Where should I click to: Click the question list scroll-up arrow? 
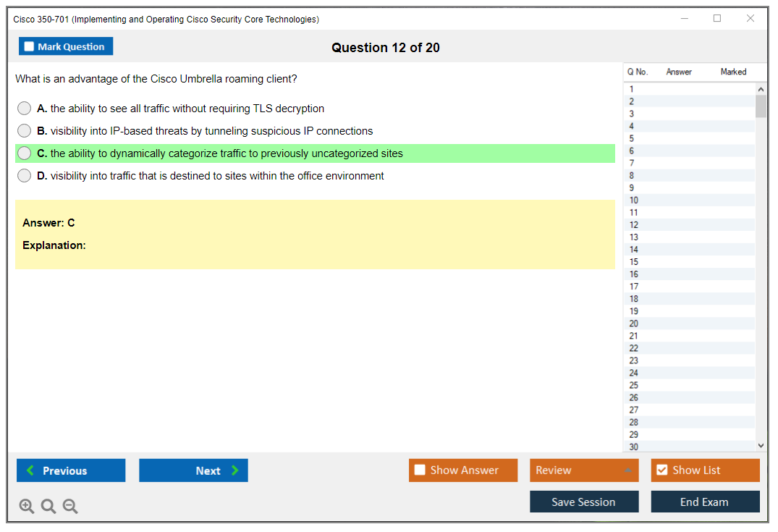761,88
